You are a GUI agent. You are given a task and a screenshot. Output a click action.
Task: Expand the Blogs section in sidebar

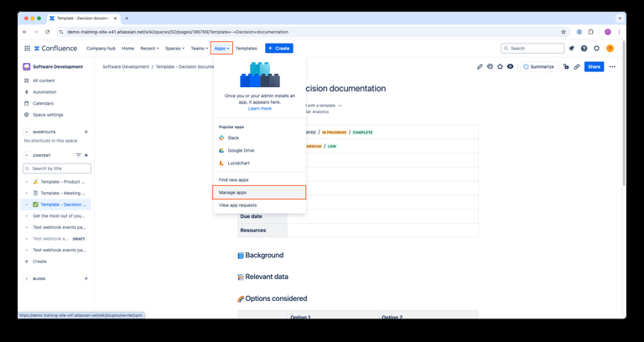(27, 278)
